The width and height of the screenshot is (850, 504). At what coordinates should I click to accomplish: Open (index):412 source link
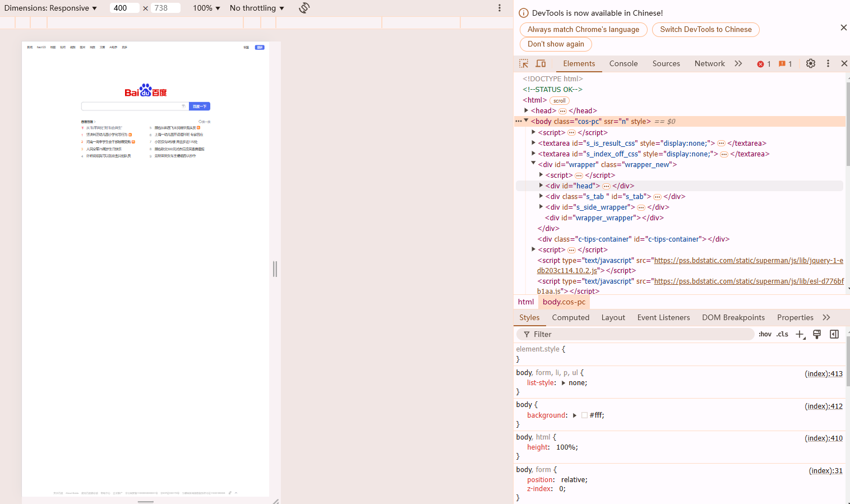(x=823, y=406)
